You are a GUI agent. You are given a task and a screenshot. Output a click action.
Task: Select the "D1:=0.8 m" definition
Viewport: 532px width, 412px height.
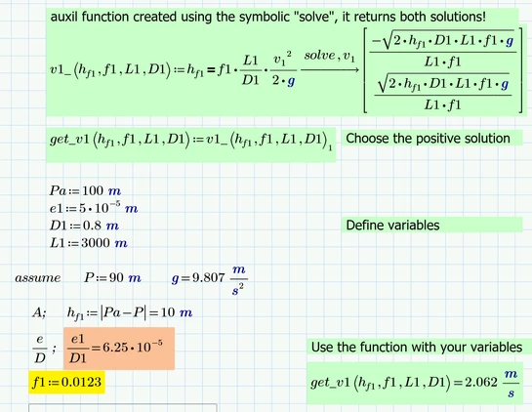click(84, 226)
